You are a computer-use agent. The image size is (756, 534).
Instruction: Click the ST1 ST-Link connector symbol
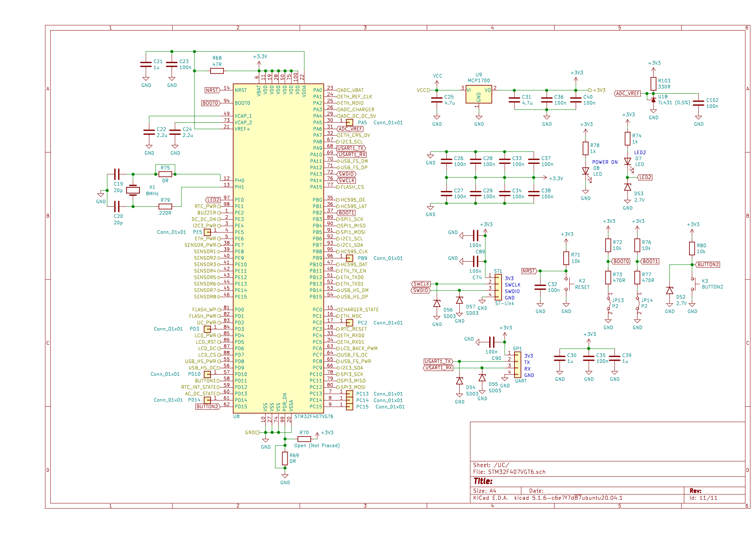click(x=498, y=287)
